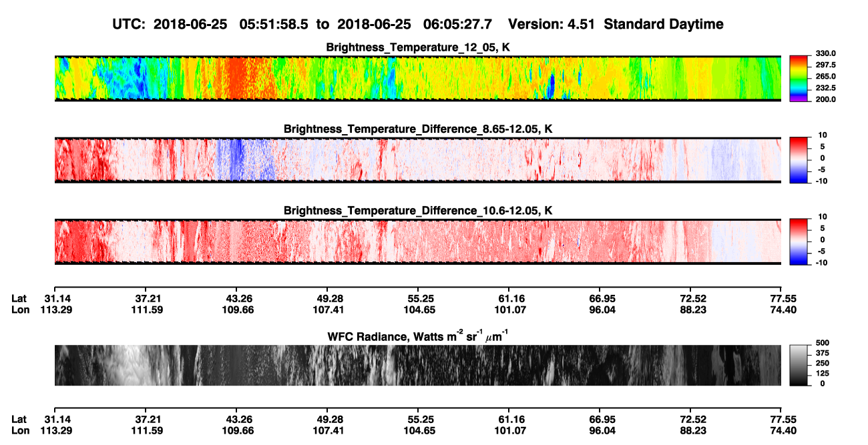Click the UTC start time 05:51:58.5

(277, 25)
